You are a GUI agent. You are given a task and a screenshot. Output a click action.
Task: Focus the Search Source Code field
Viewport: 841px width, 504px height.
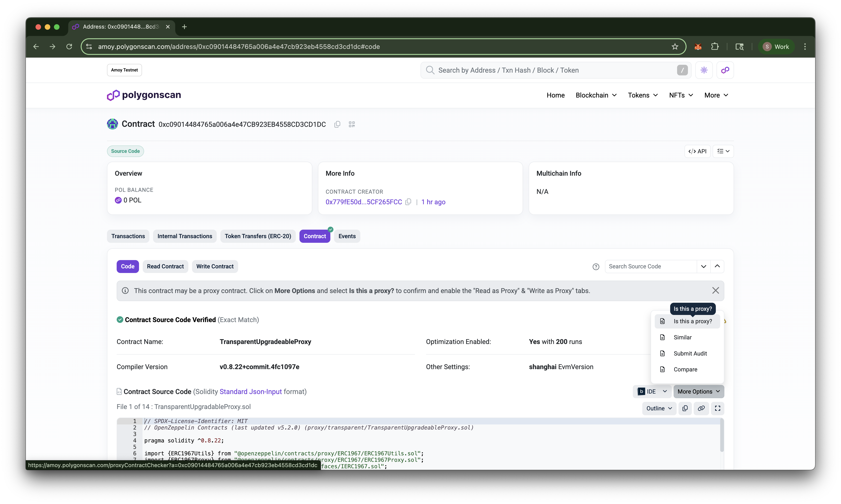pyautogui.click(x=651, y=266)
